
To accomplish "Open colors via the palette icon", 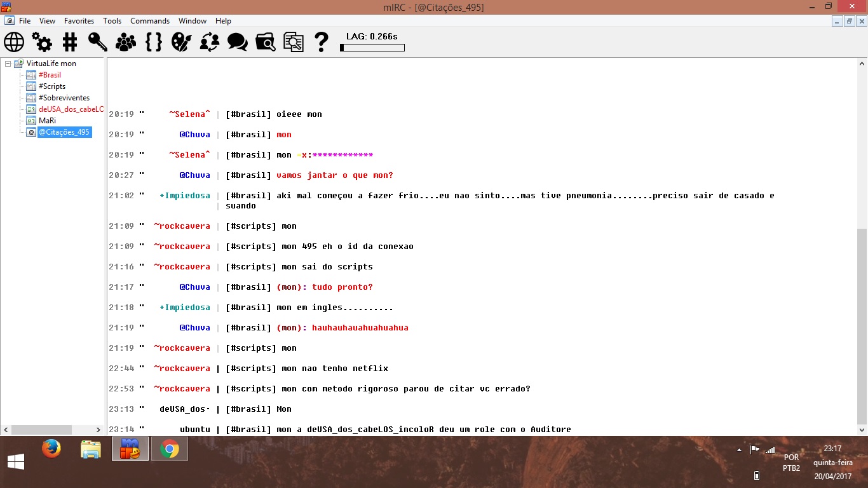I will pyautogui.click(x=182, y=42).
